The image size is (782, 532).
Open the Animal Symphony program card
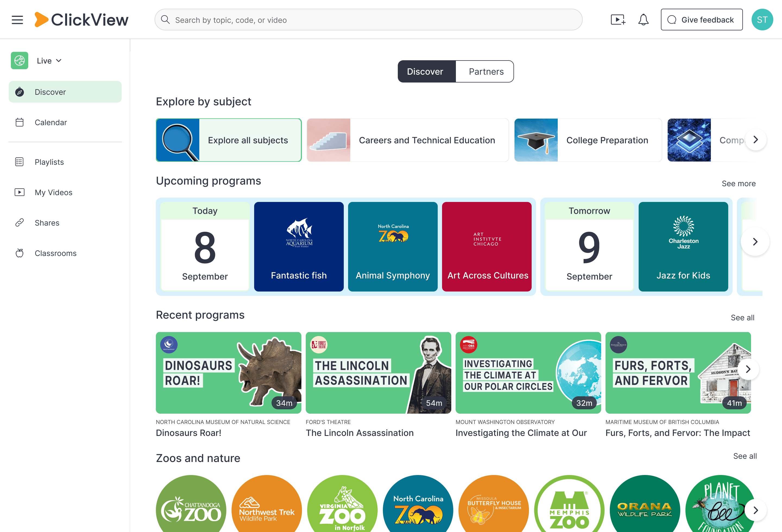pyautogui.click(x=393, y=246)
